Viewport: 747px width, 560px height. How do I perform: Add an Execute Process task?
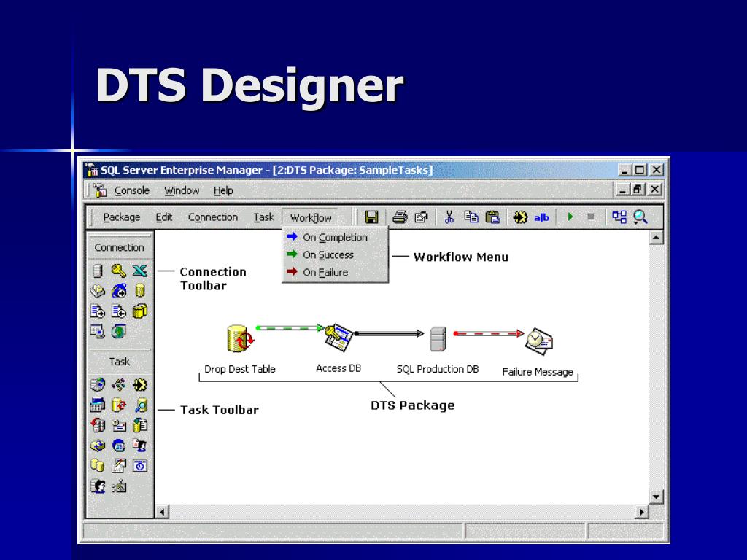pyautogui.click(x=98, y=405)
